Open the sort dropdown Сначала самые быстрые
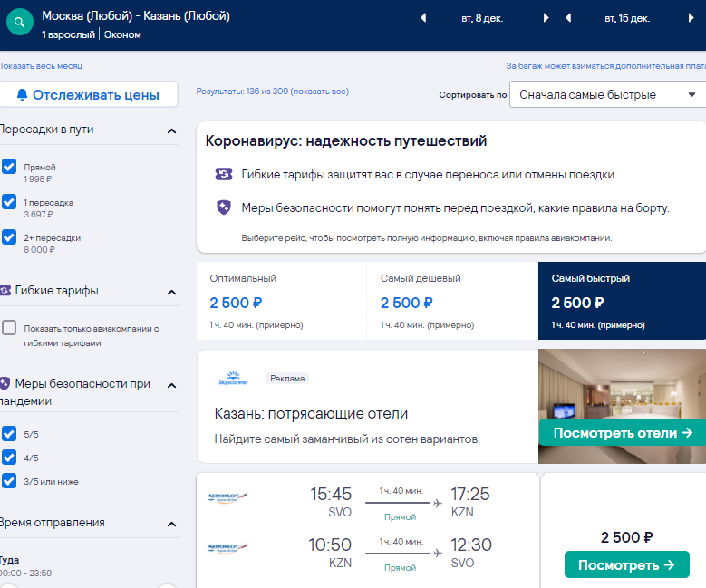Screen dimensions: 706x588 coord(608,94)
